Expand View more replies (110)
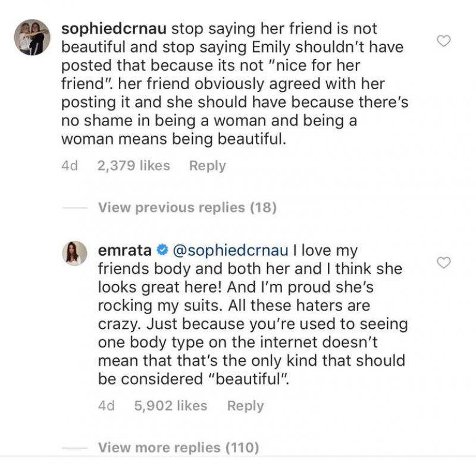The width and height of the screenshot is (476, 464). pos(178,447)
